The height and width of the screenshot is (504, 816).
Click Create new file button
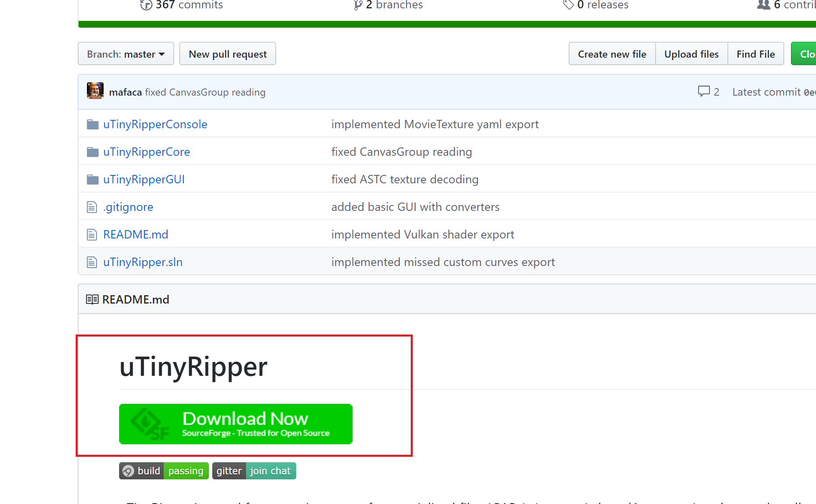coord(612,54)
